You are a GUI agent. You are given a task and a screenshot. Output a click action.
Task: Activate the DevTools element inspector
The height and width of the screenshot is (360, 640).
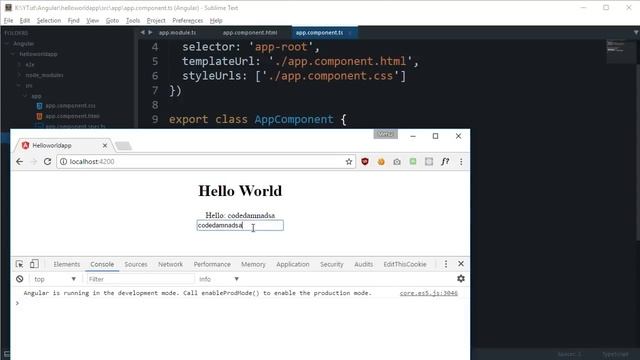(x=20, y=264)
